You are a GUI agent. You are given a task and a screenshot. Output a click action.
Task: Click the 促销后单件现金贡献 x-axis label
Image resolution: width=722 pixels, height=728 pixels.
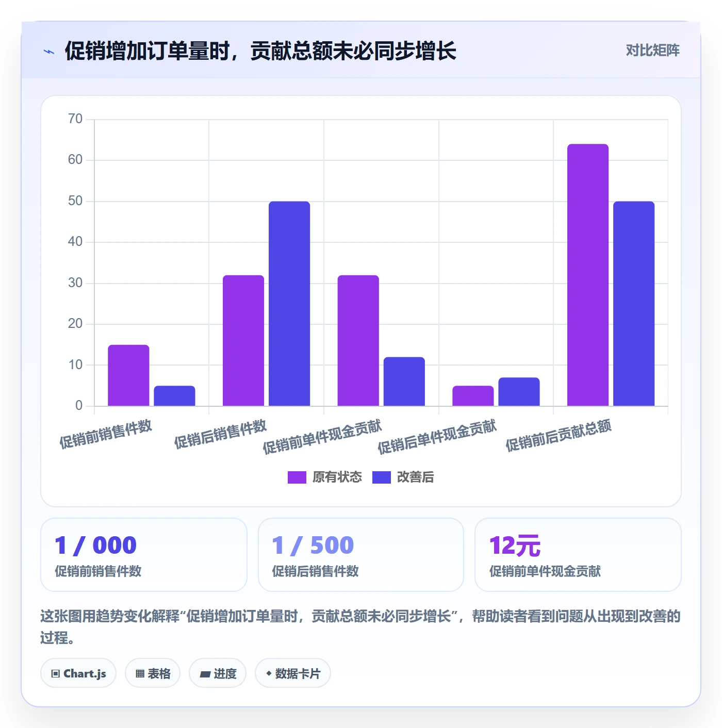437,437
